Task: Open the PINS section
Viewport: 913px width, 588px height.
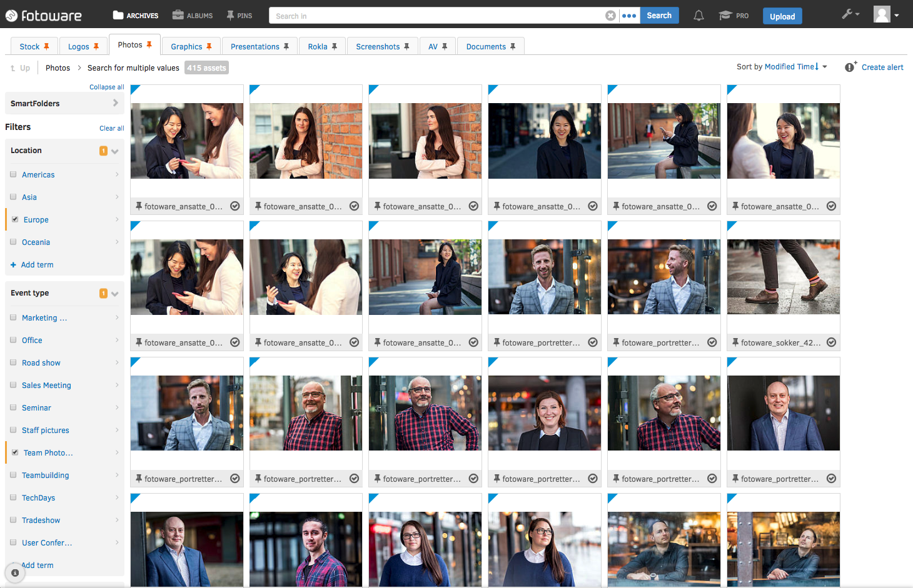Action: [238, 15]
